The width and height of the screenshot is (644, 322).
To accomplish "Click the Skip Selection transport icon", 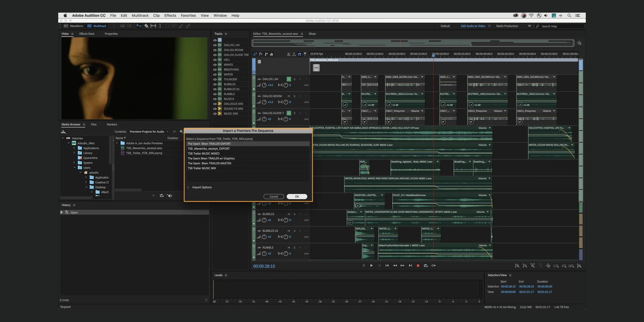I will pyautogui.click(x=434, y=266).
